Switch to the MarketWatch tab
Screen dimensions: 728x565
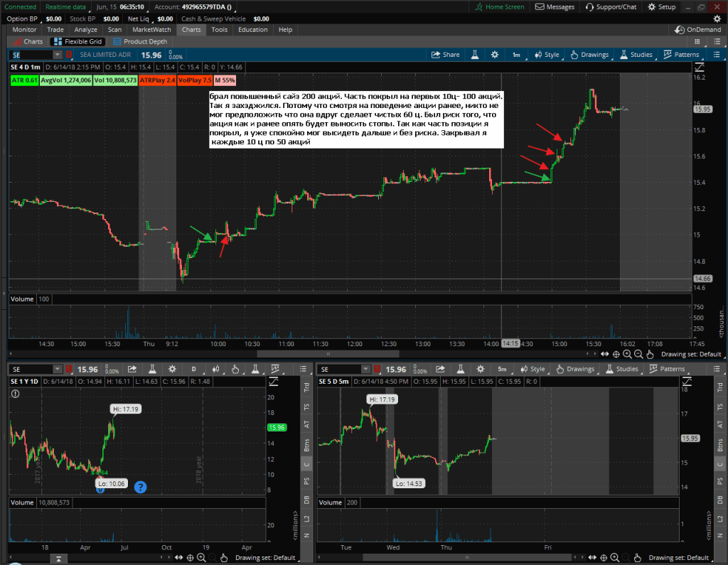coord(152,30)
